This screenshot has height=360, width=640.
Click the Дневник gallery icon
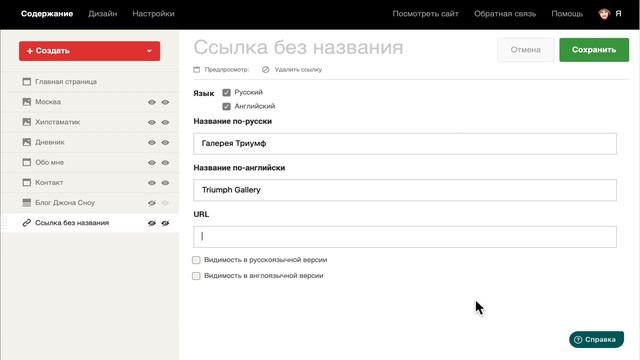tap(27, 142)
